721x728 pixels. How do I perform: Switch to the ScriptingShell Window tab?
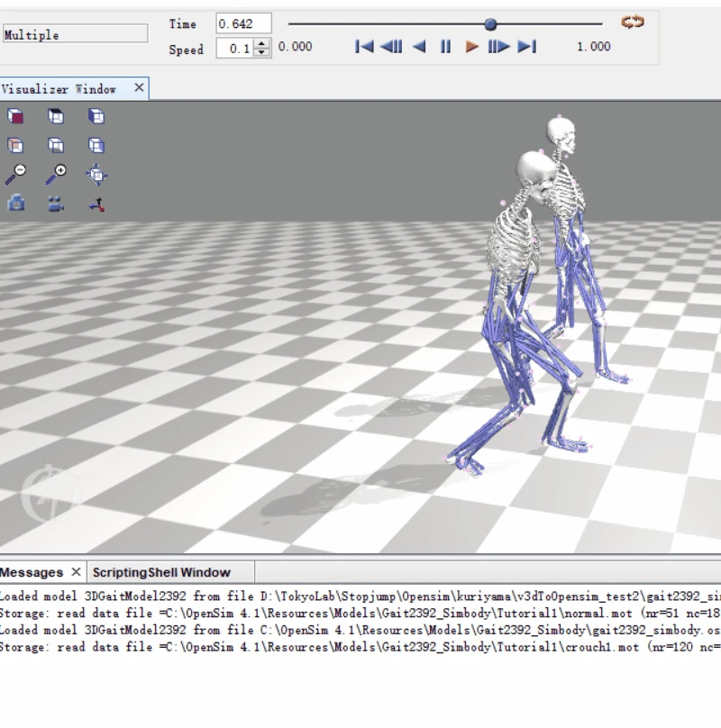click(161, 572)
